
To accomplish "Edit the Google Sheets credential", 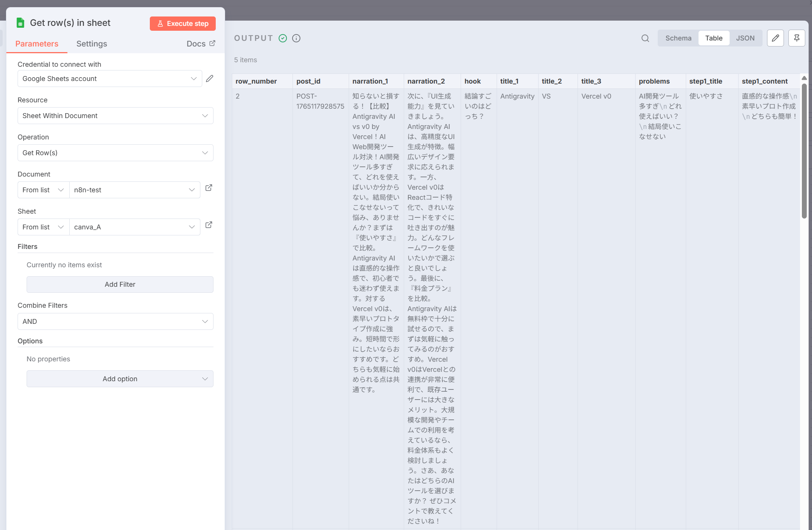I will [x=210, y=78].
